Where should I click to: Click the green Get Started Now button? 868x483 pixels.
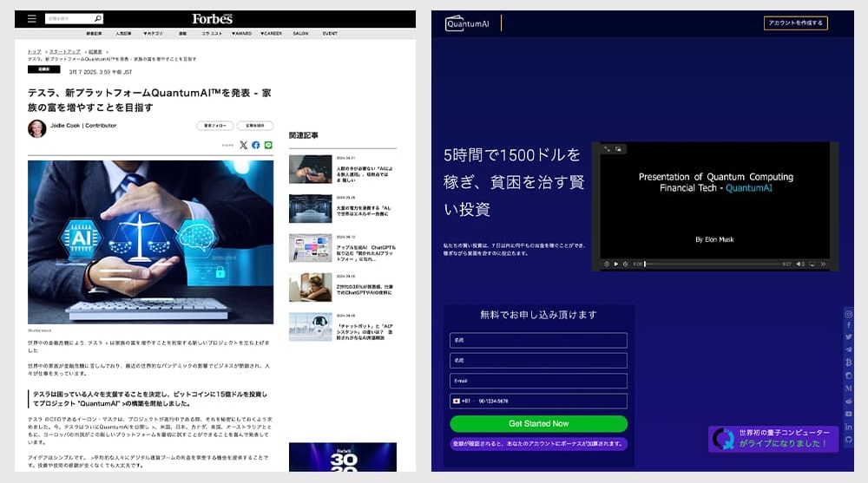[538, 424]
